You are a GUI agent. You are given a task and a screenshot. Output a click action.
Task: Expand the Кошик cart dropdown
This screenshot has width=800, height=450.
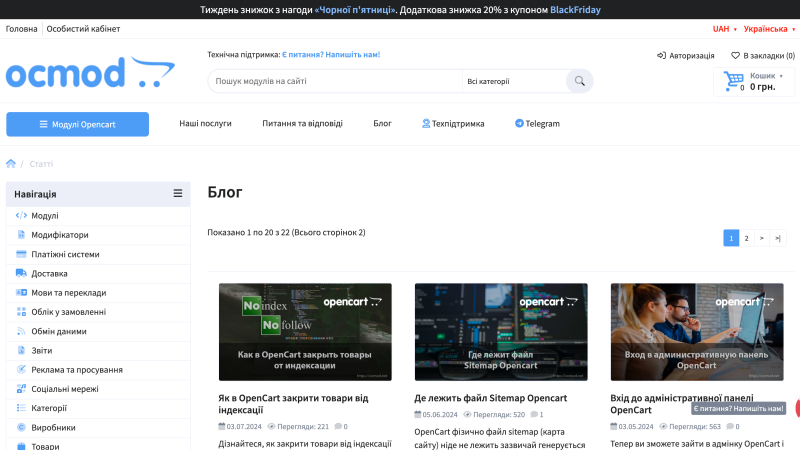click(766, 76)
